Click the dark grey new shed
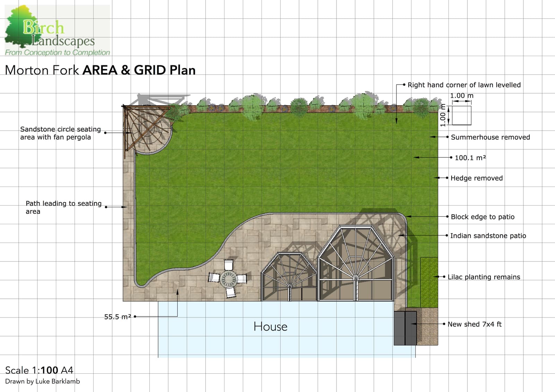Screen dimensions: 555x392 point(405,328)
